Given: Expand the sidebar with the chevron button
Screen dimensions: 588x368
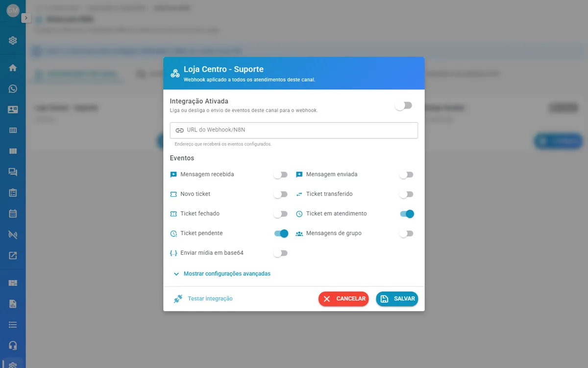Looking at the screenshot, I should (x=26, y=18).
